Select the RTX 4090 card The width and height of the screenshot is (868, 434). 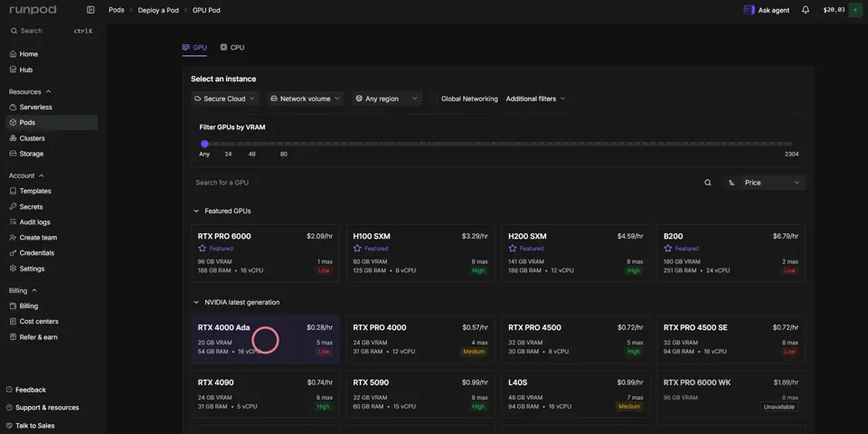pos(265,394)
